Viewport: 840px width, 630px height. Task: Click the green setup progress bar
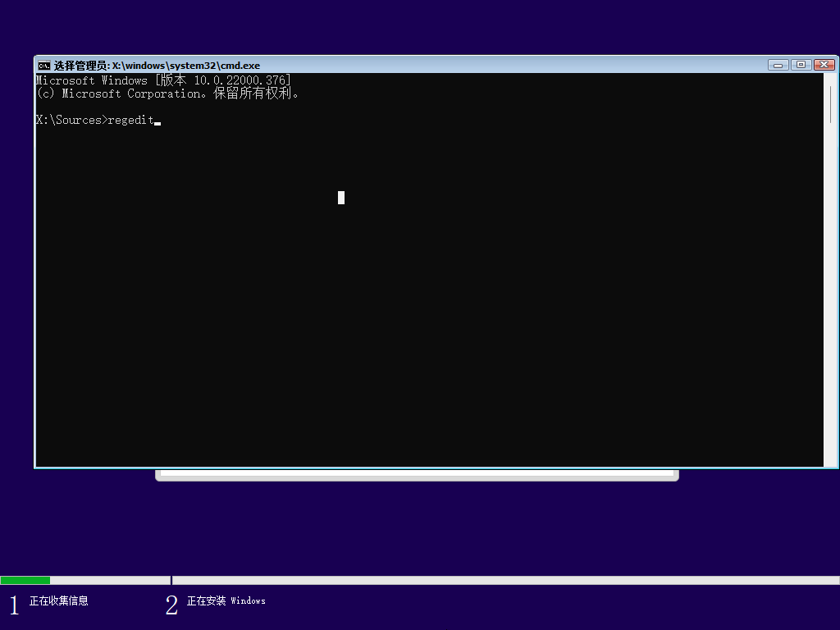point(25,580)
